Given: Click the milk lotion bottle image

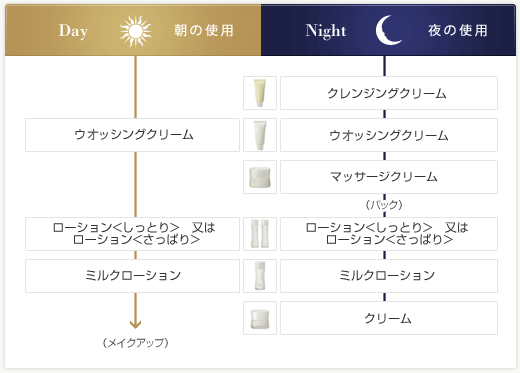Looking at the screenshot, I should pyautogui.click(x=260, y=276).
